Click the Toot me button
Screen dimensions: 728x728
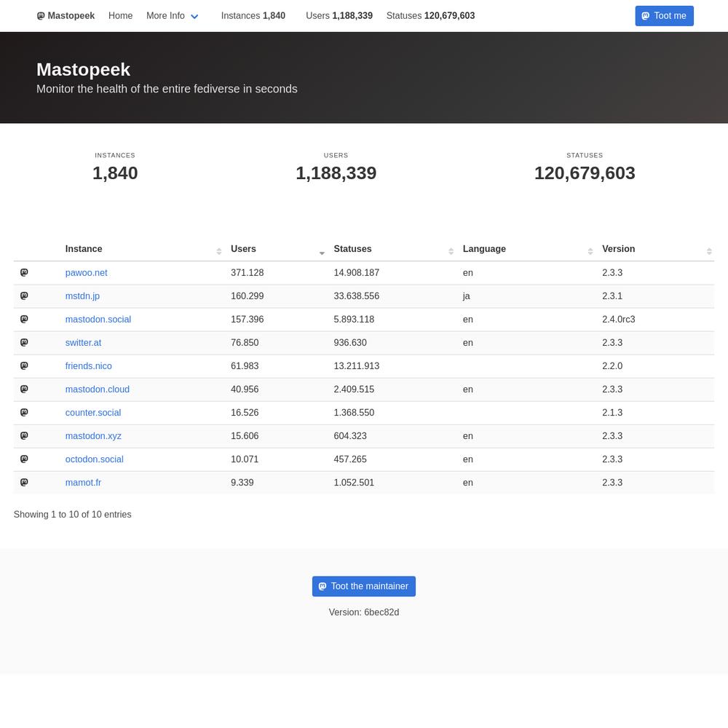[x=664, y=16]
